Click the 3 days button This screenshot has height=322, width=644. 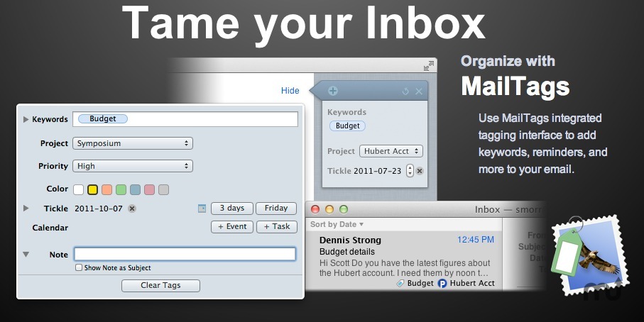(232, 209)
